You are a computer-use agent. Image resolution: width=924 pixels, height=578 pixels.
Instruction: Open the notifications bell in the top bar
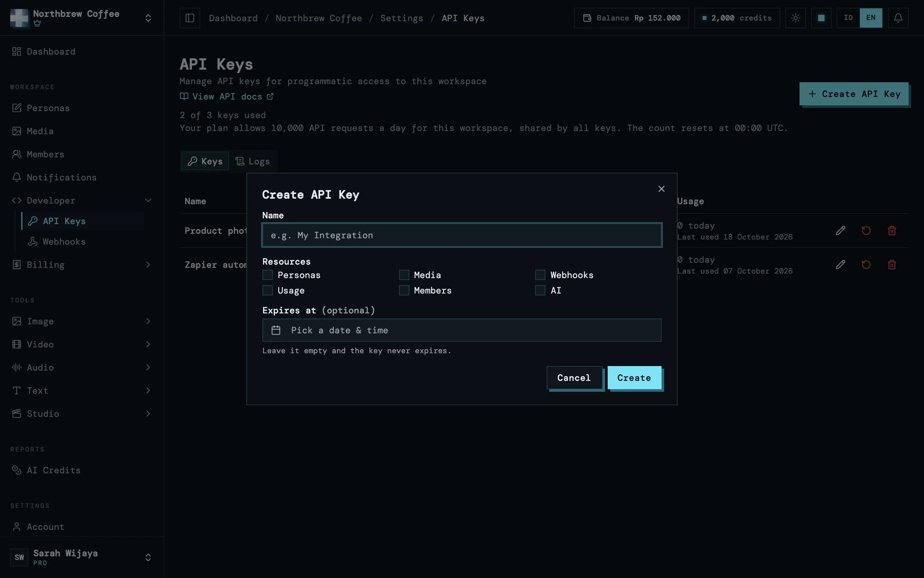pyautogui.click(x=898, y=18)
